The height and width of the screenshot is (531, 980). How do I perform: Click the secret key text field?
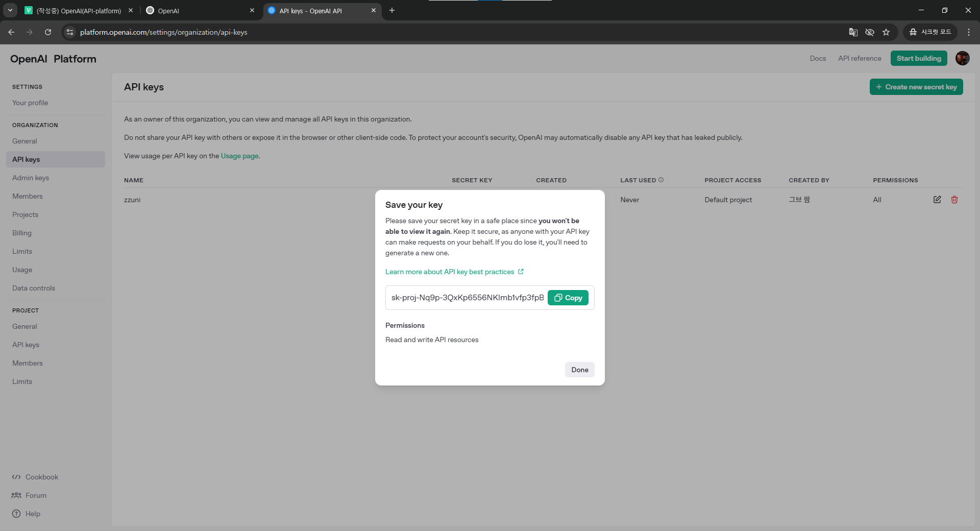pyautogui.click(x=465, y=297)
